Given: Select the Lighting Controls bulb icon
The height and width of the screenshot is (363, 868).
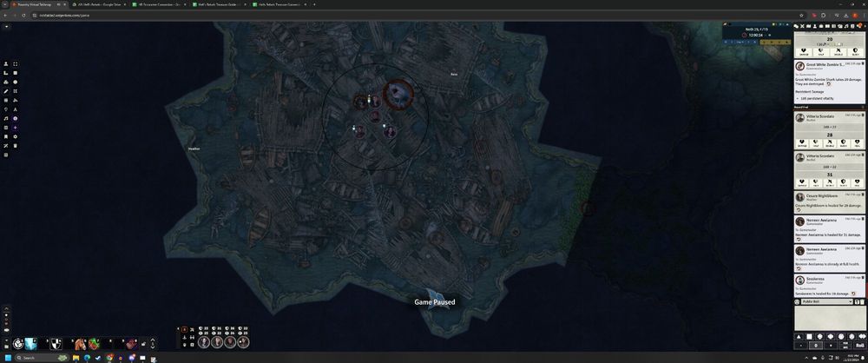Looking at the screenshot, I should point(6,109).
